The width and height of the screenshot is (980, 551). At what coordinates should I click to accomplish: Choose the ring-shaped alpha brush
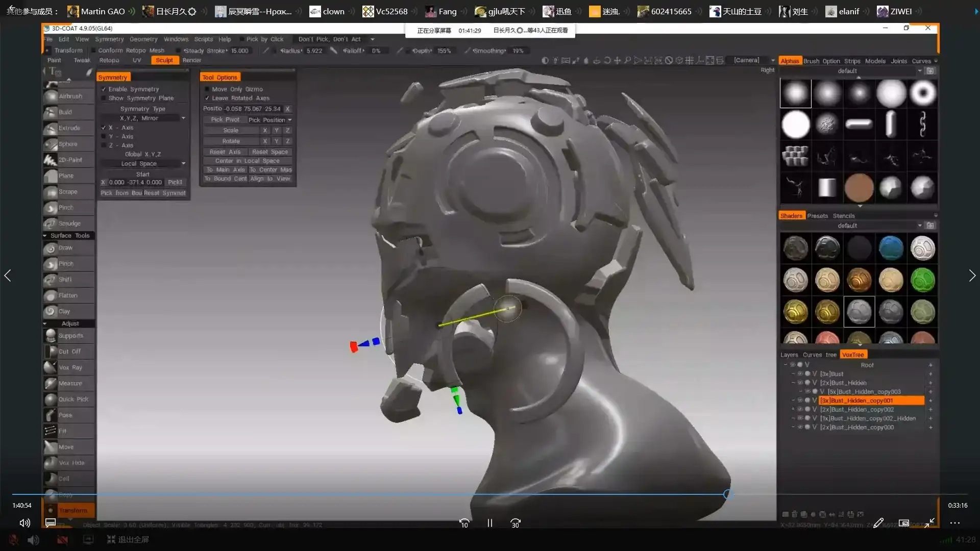click(x=922, y=93)
